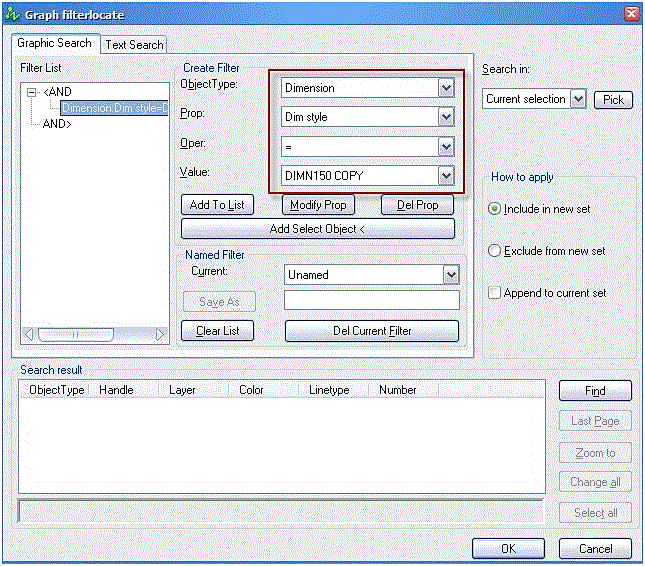Switch to the Text Search tab
Screen dimensions: 645x566
[134, 44]
